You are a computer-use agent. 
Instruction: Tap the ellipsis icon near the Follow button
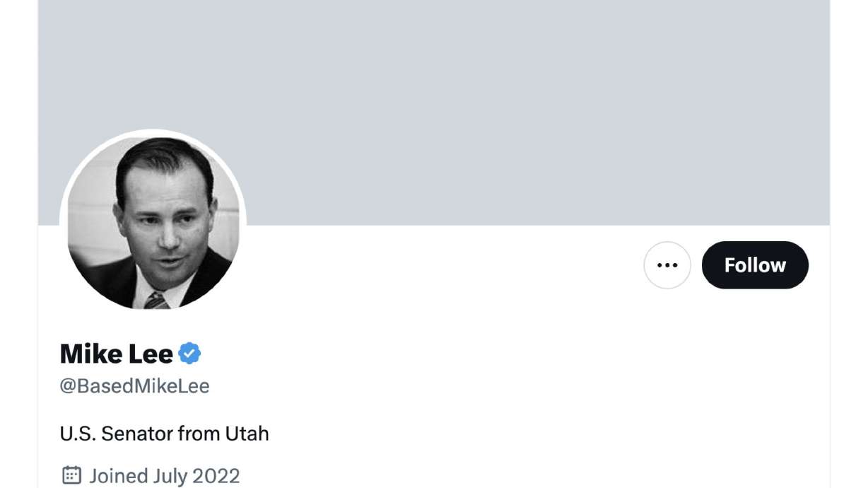(x=667, y=265)
